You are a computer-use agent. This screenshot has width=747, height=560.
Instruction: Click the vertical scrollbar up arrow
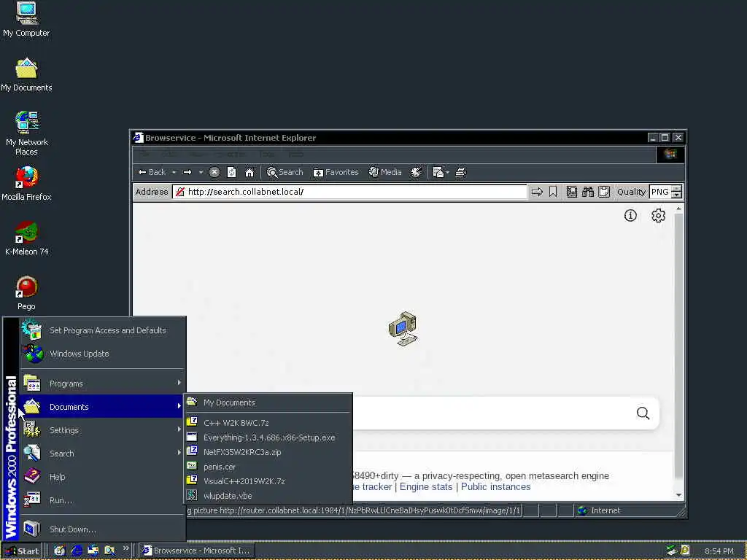pyautogui.click(x=678, y=209)
